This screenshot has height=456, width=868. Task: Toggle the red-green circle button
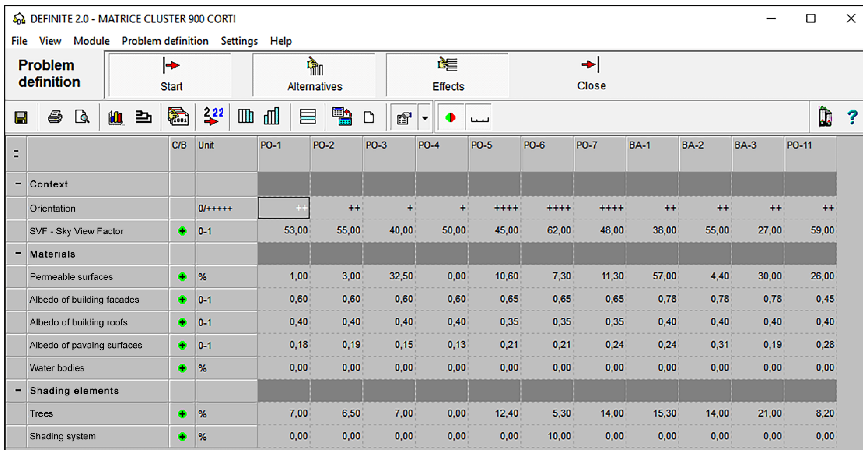[x=451, y=118]
